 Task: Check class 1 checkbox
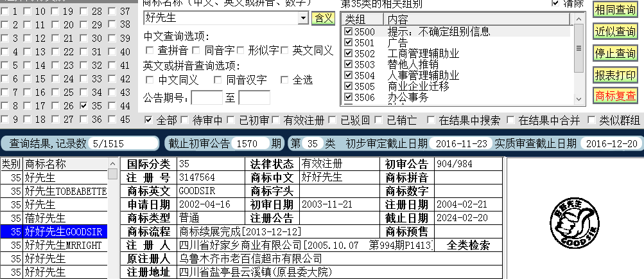[4, 12]
